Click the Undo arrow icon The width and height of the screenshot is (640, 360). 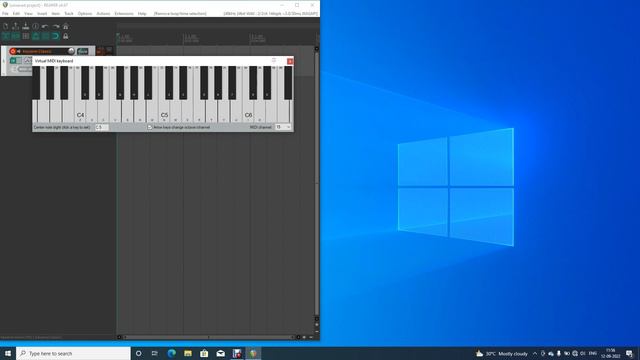45,26
